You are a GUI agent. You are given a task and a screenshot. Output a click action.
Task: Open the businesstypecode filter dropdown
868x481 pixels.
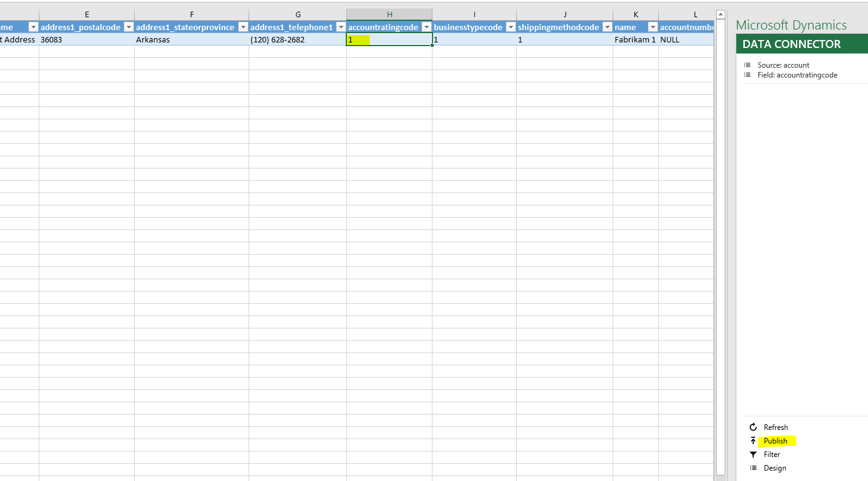(x=511, y=27)
